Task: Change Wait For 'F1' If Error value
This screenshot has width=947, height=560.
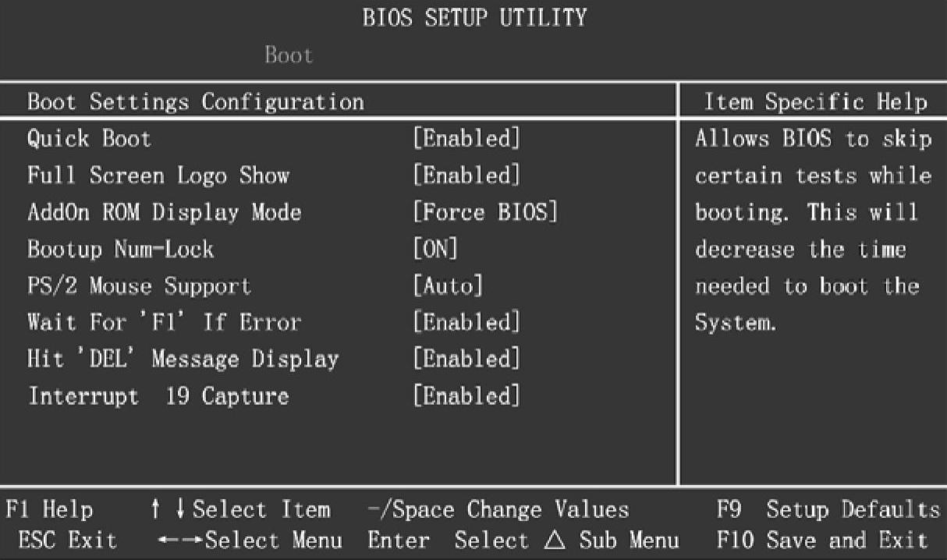Action: tap(466, 322)
